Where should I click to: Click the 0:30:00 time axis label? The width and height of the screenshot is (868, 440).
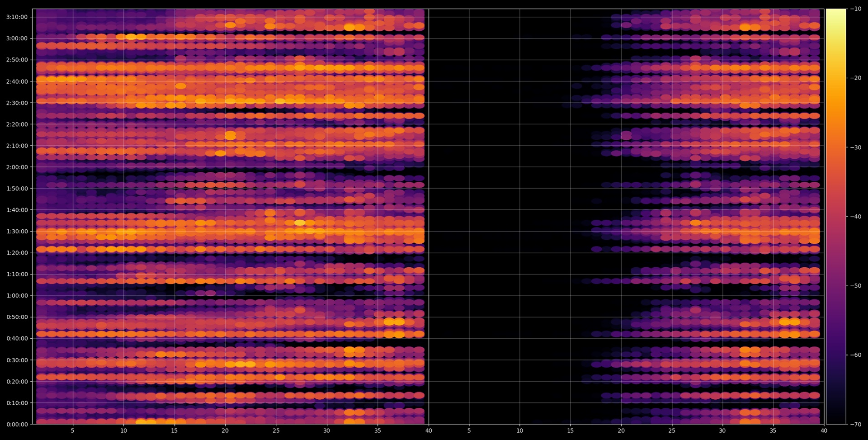pos(17,360)
